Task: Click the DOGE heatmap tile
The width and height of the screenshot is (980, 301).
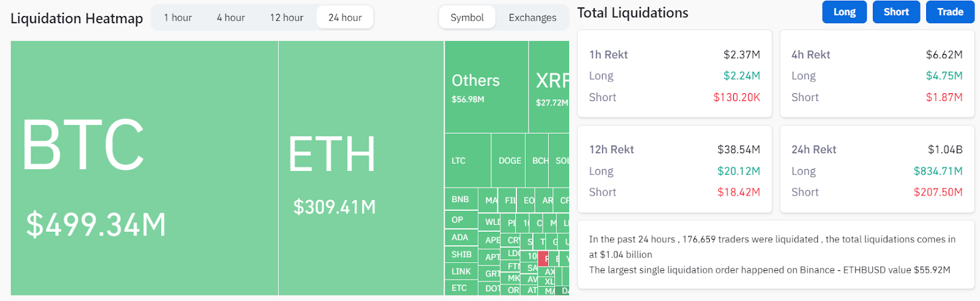Action: (508, 161)
